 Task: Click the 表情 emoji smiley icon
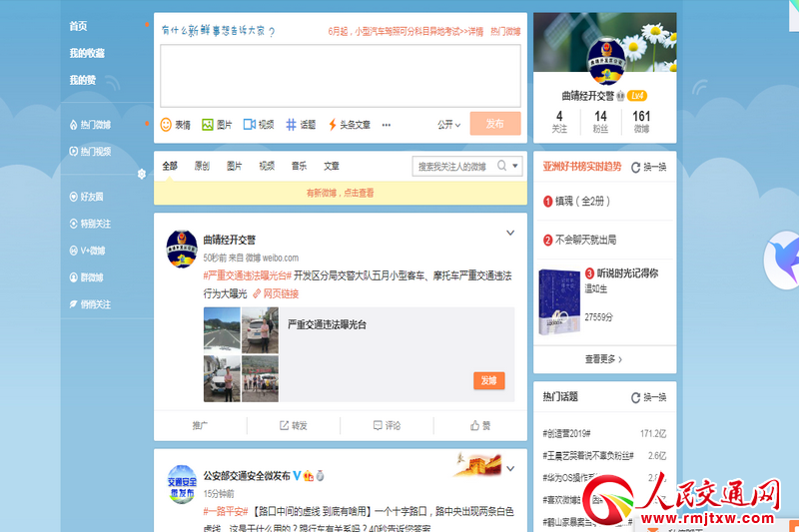166,125
